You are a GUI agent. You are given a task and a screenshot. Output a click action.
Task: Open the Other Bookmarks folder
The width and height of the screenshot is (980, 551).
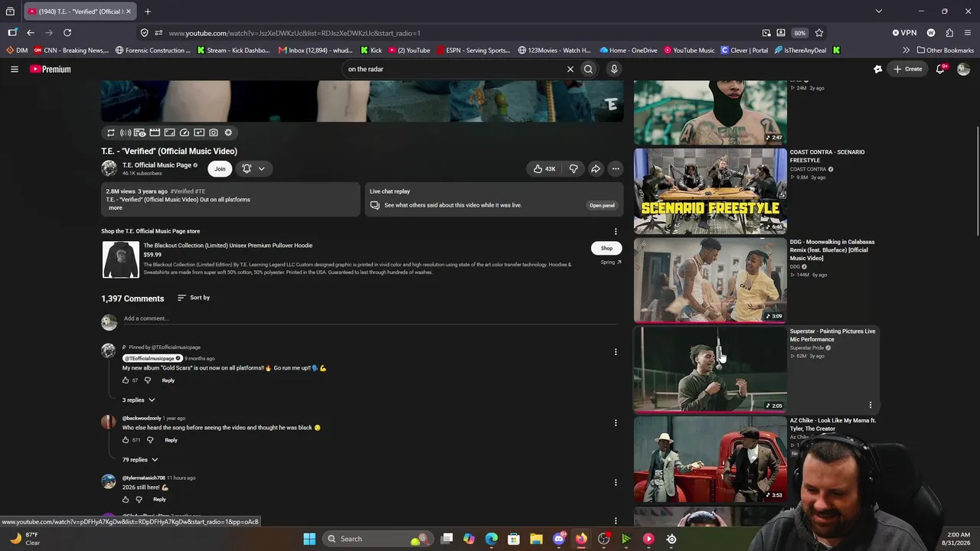tap(944, 51)
